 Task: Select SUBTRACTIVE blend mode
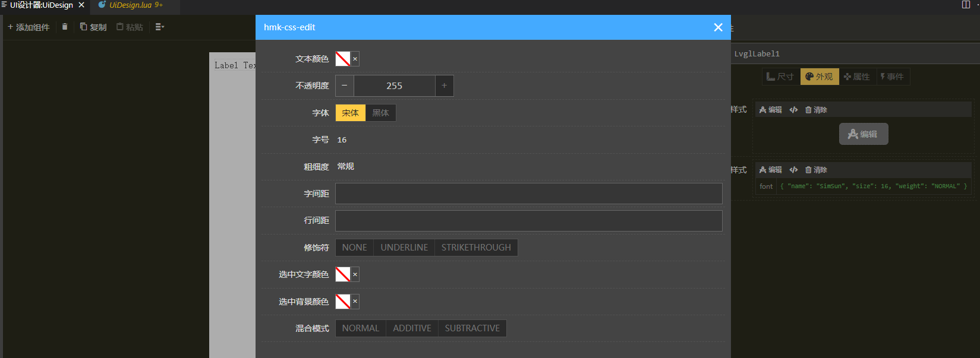point(472,328)
